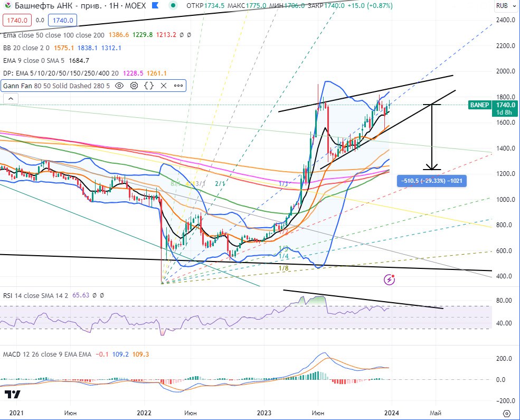520x420 pixels.
Task: Click the 2022 time axis label
Action: (144, 413)
